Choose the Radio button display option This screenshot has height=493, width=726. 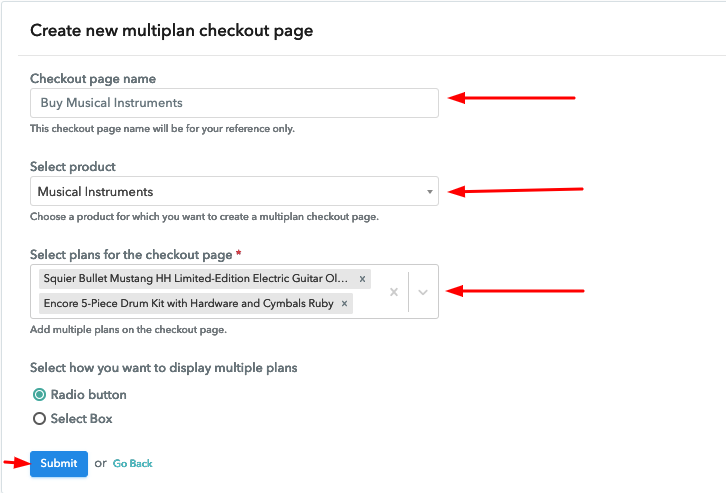click(x=39, y=394)
